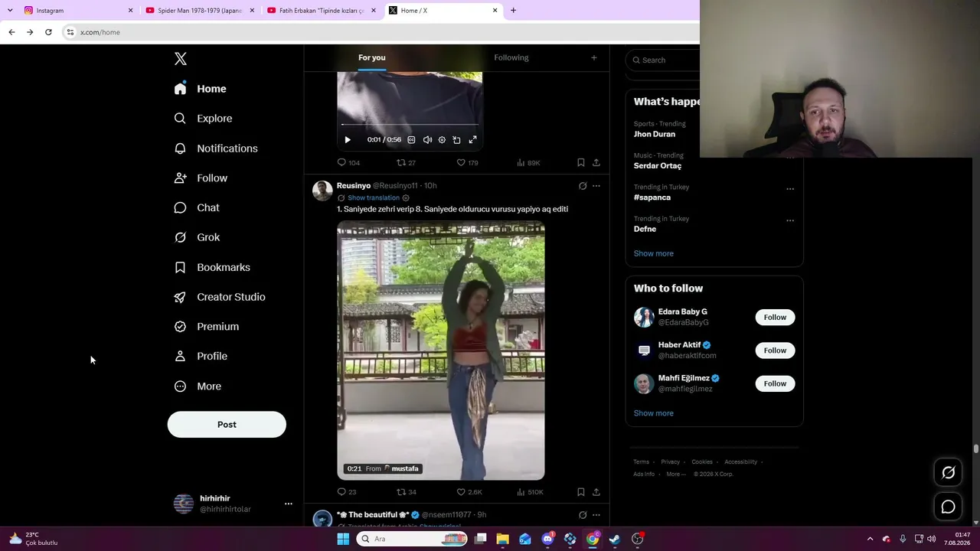
Task: Open Reusinyo's profile avatar
Action: tap(322, 191)
